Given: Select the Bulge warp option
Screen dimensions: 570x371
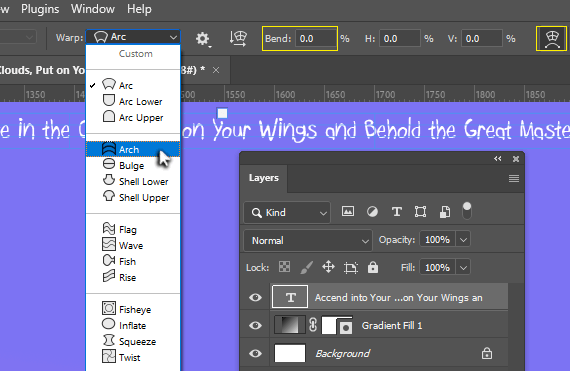Looking at the screenshot, I should [133, 165].
